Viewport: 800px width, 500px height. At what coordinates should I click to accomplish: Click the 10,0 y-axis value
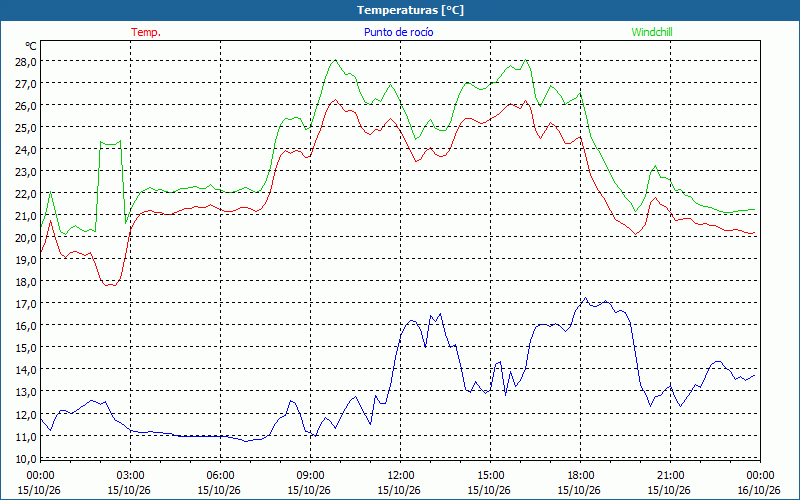coord(25,458)
